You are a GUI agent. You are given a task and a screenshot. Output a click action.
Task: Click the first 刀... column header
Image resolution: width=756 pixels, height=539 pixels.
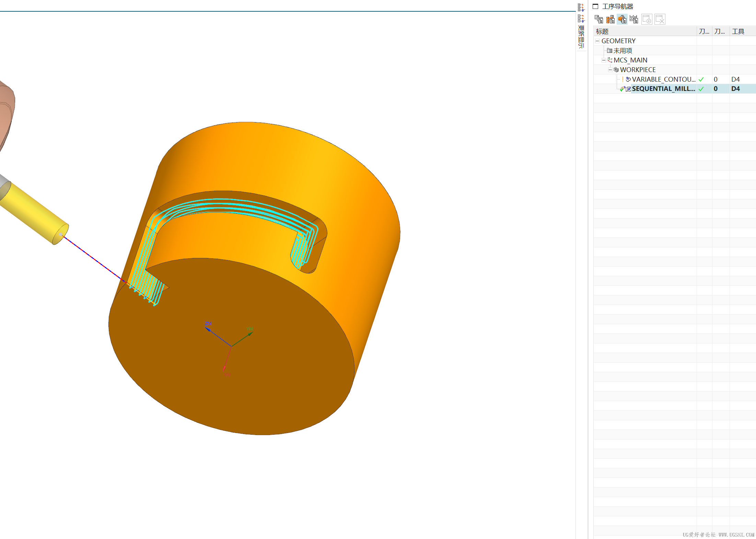[x=705, y=31]
